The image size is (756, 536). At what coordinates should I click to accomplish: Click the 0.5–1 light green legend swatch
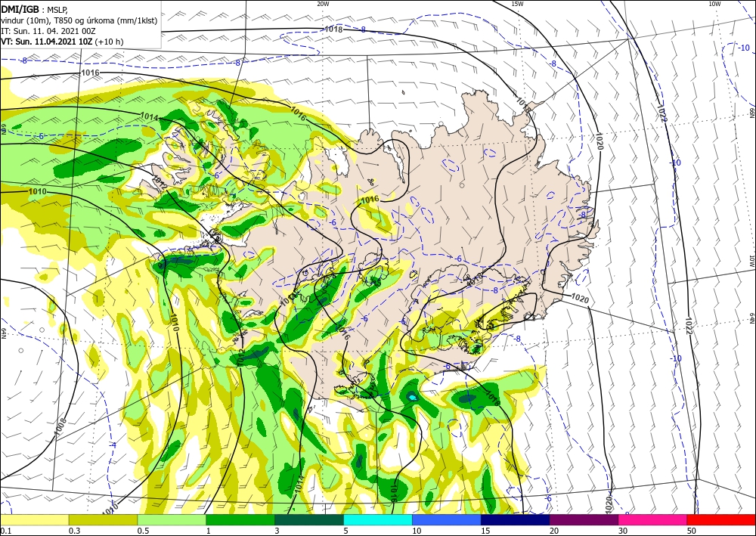pyautogui.click(x=172, y=519)
